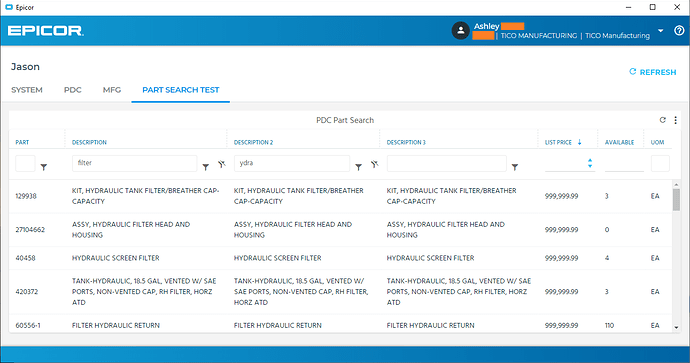
Task: Open the help question mark icon
Action: (x=679, y=31)
